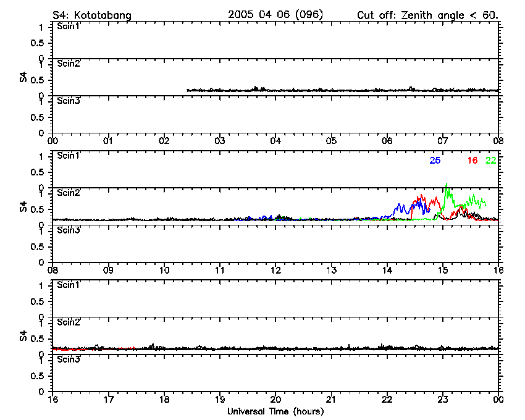The height and width of the screenshot is (420, 525).
Task: Click the hour tick label '19'
Action: [220, 400]
